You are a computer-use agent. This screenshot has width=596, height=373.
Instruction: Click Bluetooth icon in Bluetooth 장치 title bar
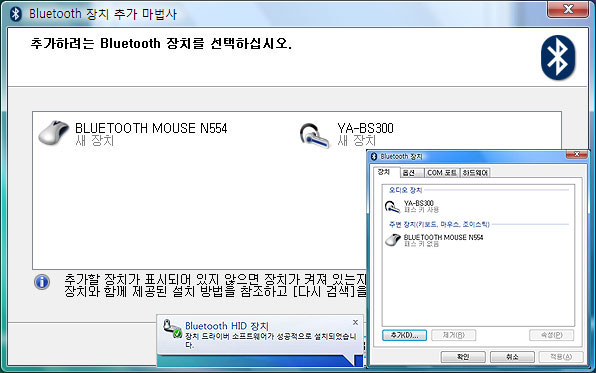click(x=374, y=156)
